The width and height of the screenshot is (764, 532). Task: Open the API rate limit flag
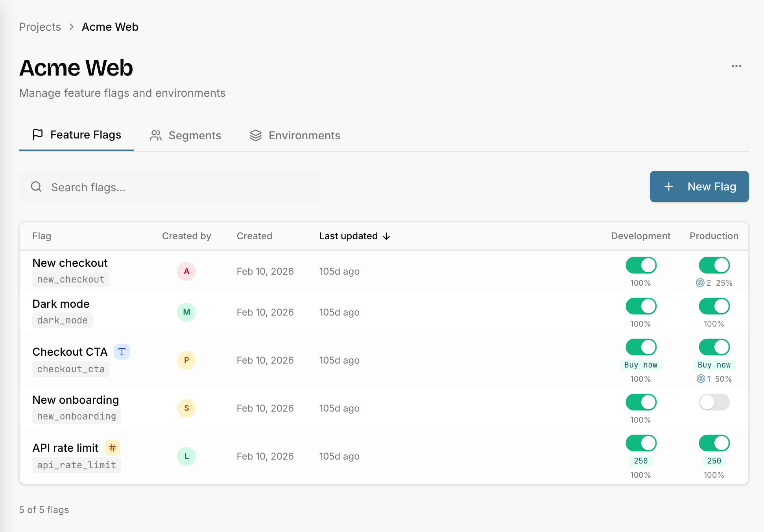65,448
